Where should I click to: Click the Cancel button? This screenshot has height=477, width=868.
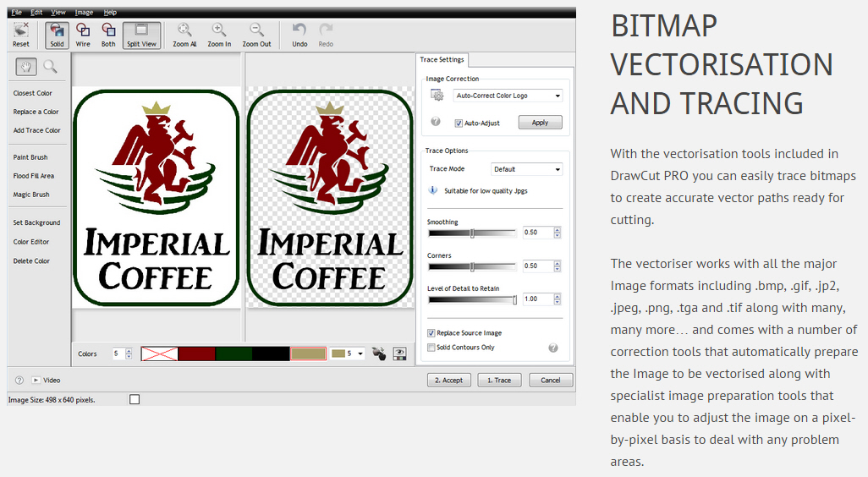pyautogui.click(x=551, y=380)
